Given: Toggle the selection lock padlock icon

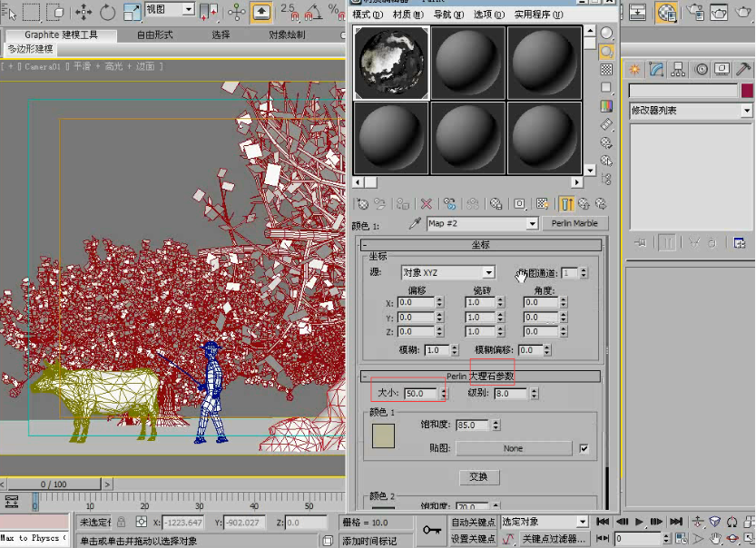Looking at the screenshot, I should point(122,522).
